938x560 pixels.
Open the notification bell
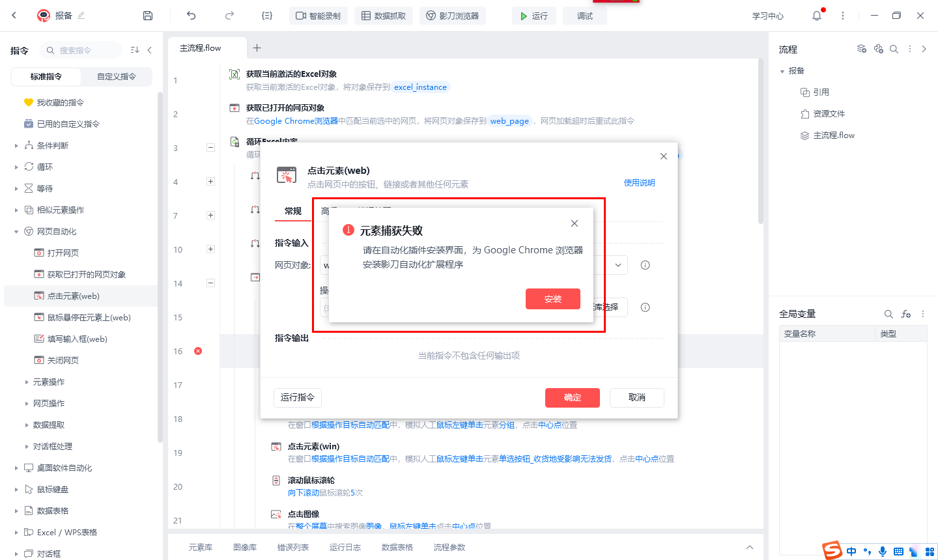(x=817, y=16)
